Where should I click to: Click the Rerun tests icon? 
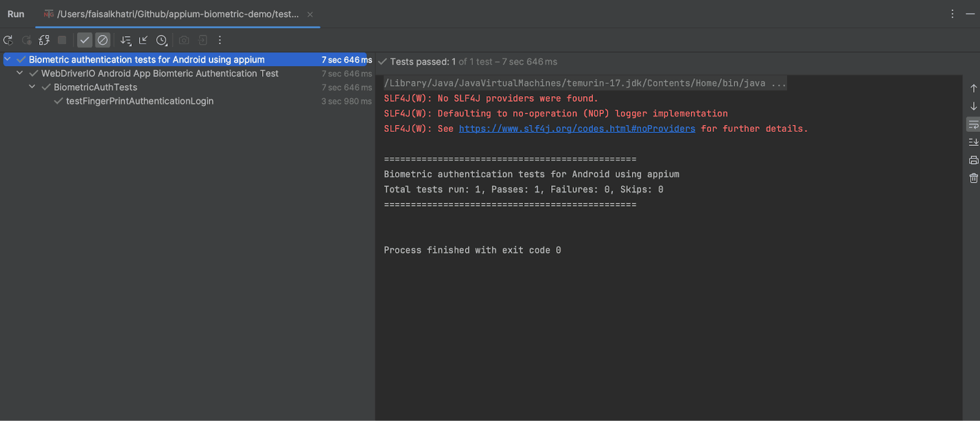click(8, 40)
